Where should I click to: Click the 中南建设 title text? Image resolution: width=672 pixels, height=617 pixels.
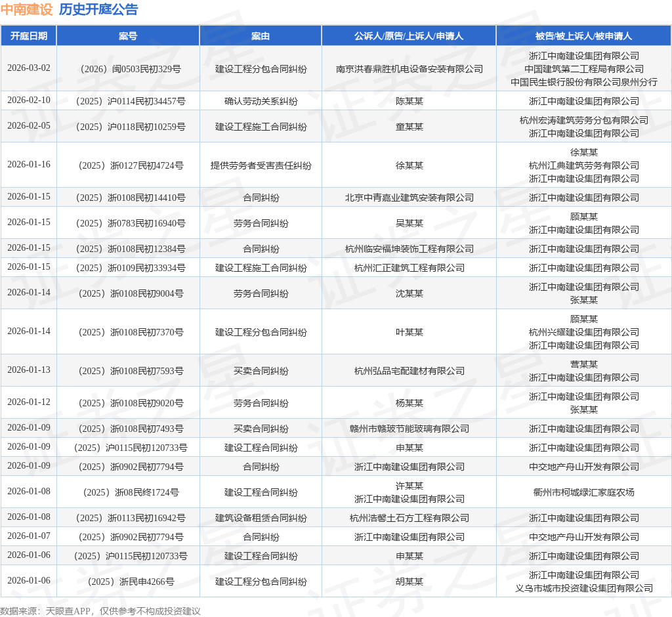pyautogui.click(x=26, y=9)
